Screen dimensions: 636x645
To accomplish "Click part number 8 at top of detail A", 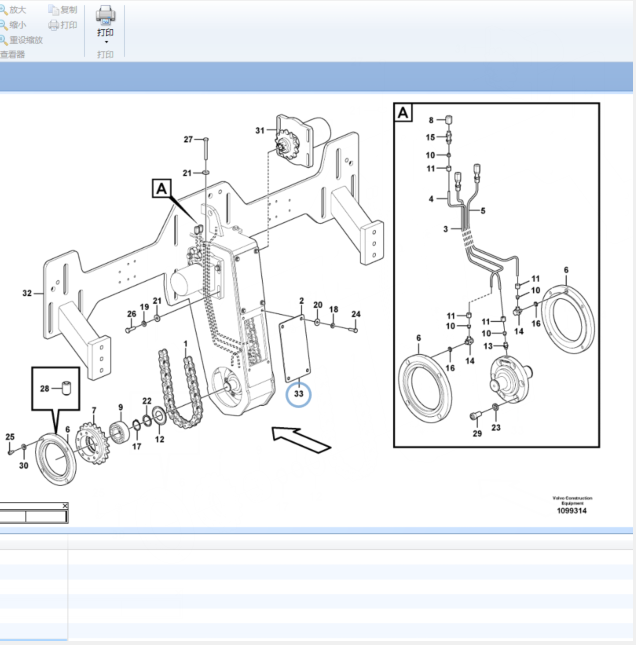I will 432,119.
